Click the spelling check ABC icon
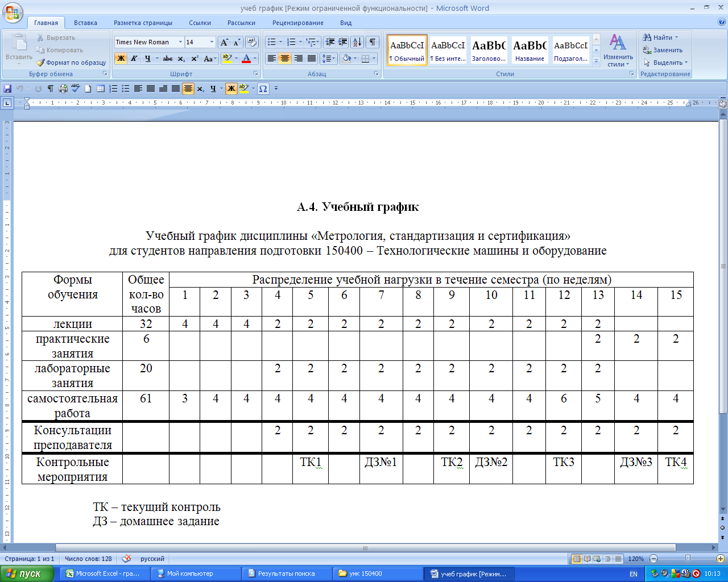Viewport: 728px width, 582px height. (75, 89)
